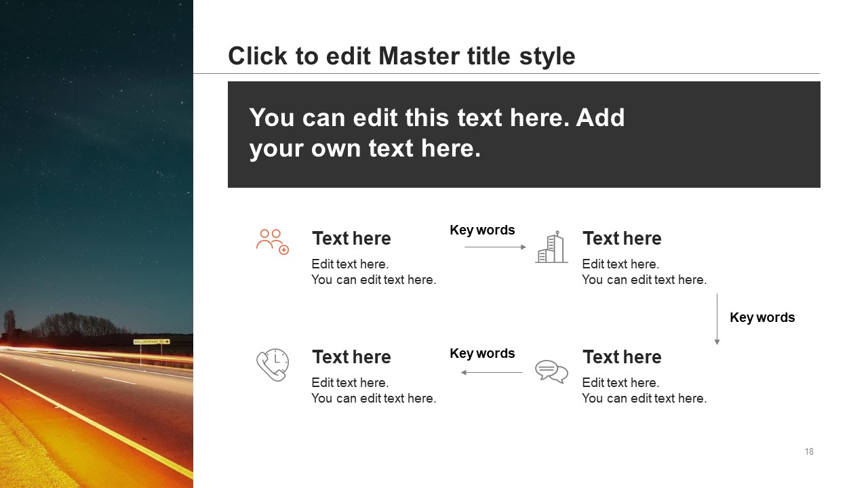
Task: Select the night road photo
Action: (x=96, y=244)
